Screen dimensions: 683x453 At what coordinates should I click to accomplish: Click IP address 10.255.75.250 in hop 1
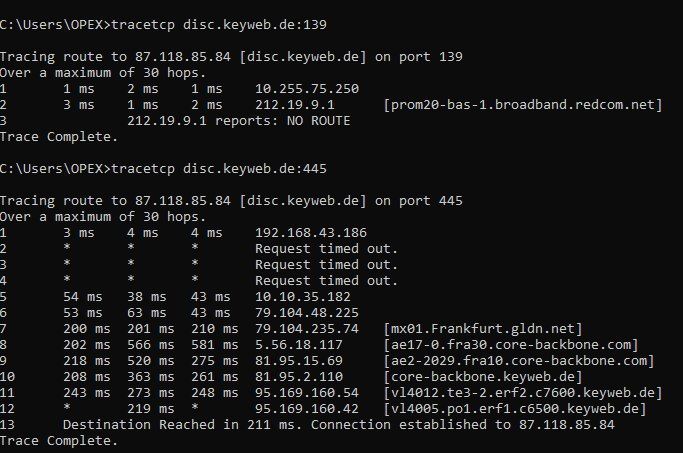tap(307, 88)
